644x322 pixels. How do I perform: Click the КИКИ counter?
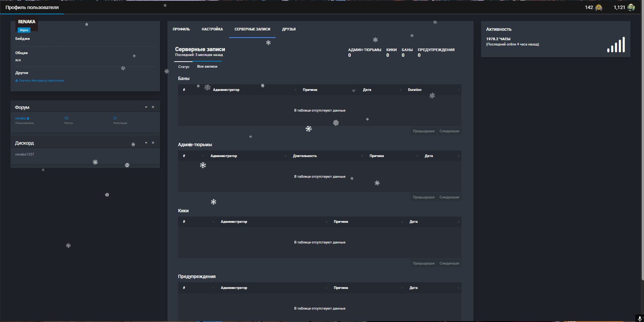391,52
